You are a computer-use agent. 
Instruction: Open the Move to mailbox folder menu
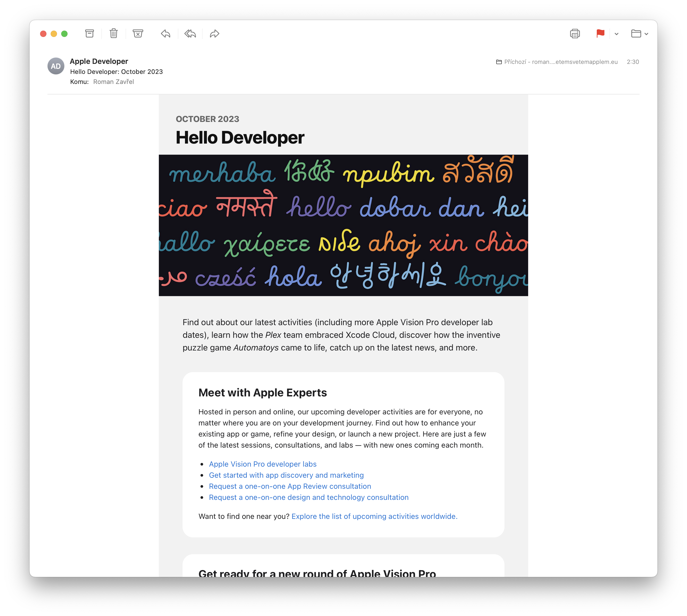639,34
